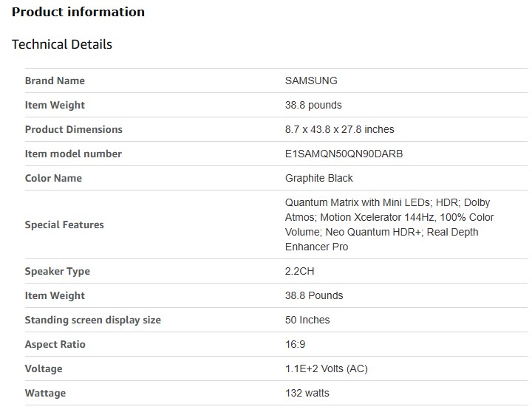Screen dimensions: 532x415
Task: Click the Aspect Ratio label
Action: [x=55, y=344]
